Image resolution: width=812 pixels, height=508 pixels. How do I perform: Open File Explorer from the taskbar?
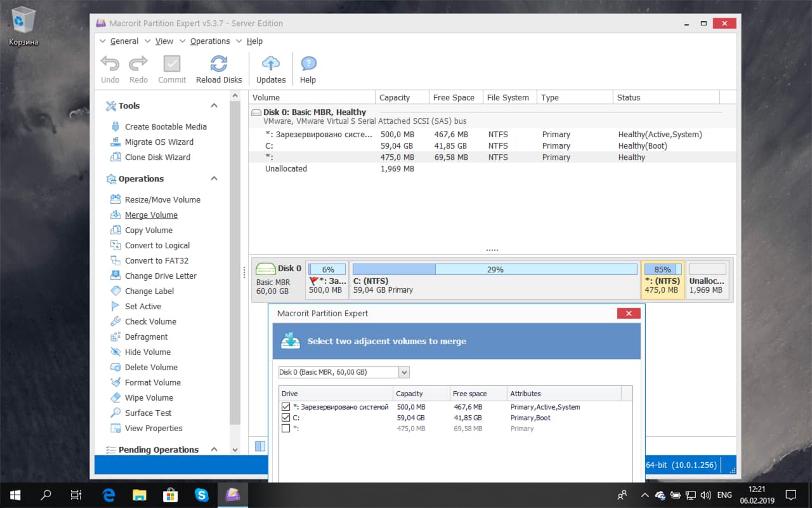pos(140,495)
